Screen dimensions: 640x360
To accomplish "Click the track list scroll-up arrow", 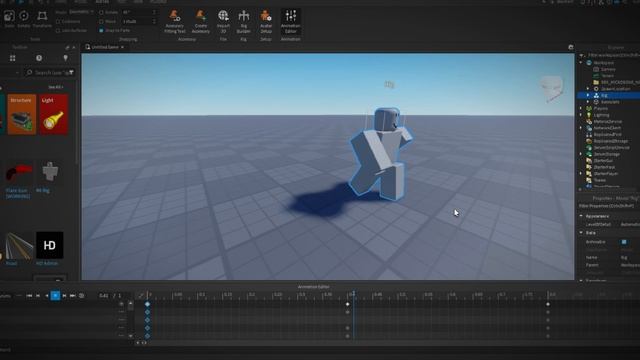I will [131, 304].
